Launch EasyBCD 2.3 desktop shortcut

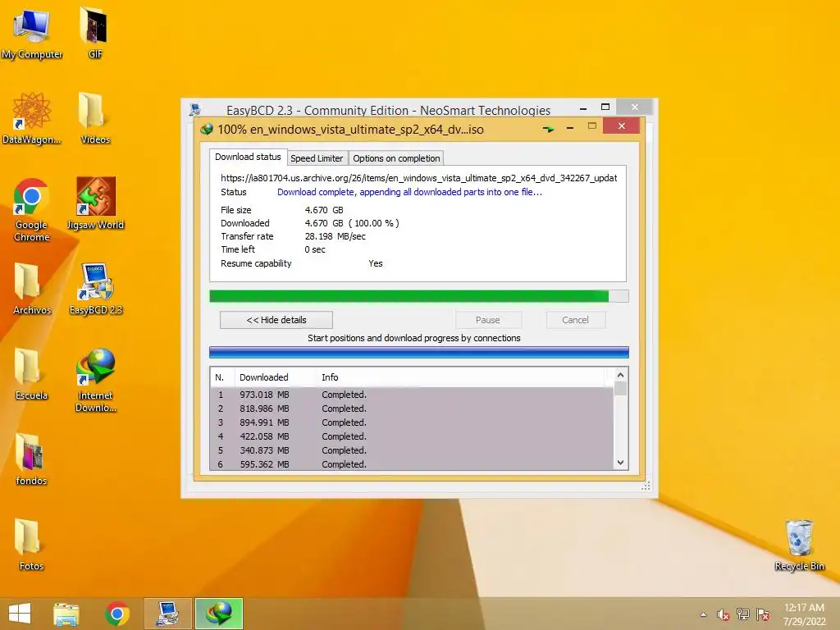[95, 288]
